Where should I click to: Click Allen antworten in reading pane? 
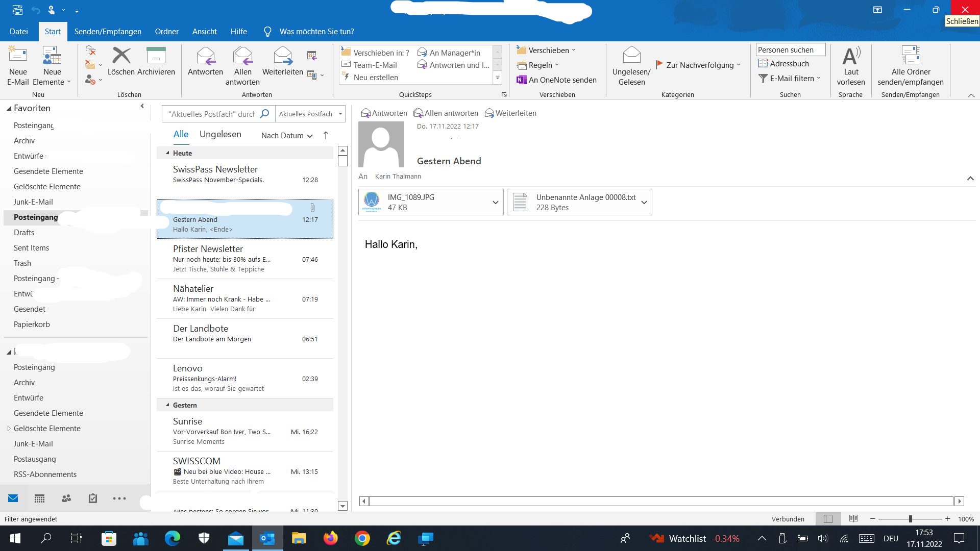[x=446, y=113]
